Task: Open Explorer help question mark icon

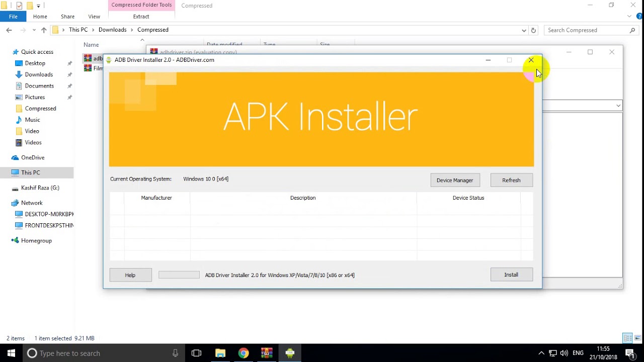Action: click(x=639, y=17)
